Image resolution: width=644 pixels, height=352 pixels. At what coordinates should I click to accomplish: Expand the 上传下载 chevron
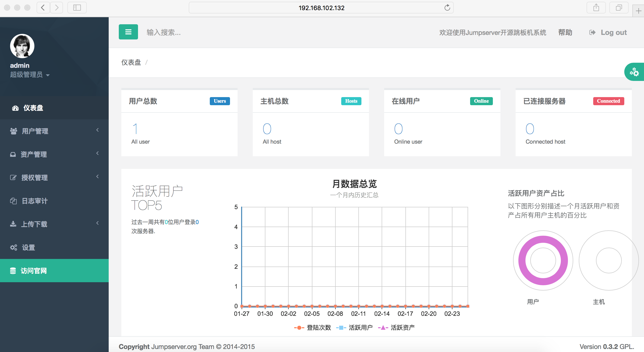tap(98, 223)
